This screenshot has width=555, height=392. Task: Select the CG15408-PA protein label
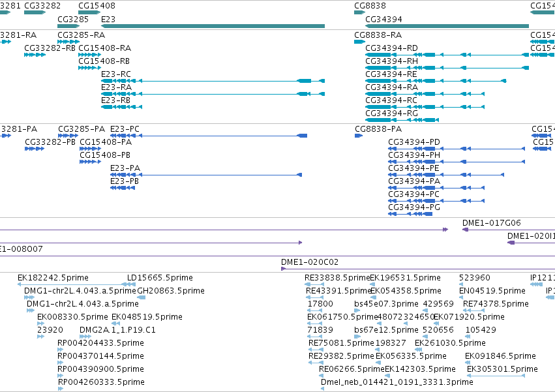click(106, 142)
